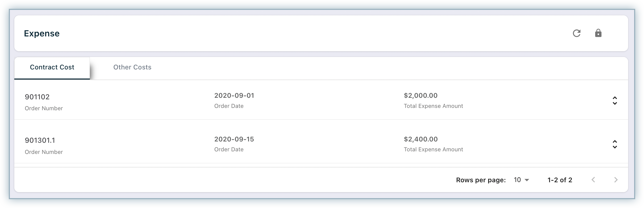Click the refresh icon in Expense header
This screenshot has width=644, height=208.
point(576,33)
